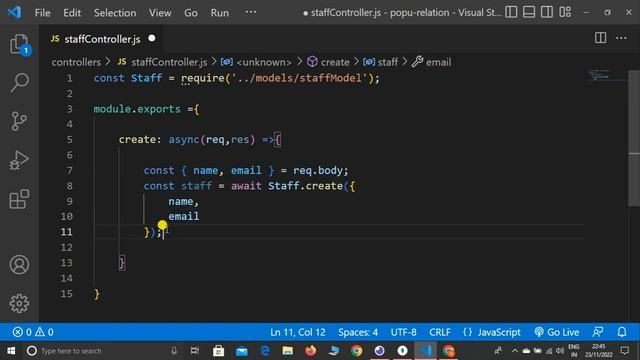Click 'req.body' on line 7
Screen dimensions: 640x360
pyautogui.click(x=318, y=170)
